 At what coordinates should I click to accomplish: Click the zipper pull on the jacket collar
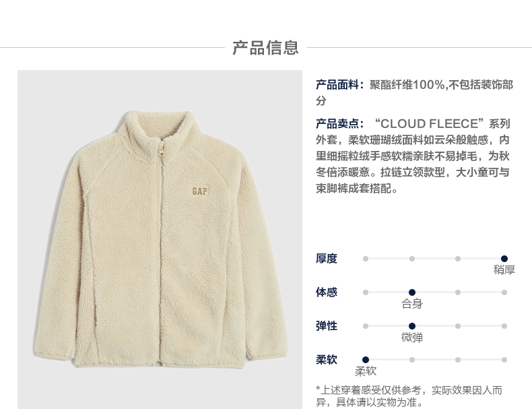[x=162, y=150]
